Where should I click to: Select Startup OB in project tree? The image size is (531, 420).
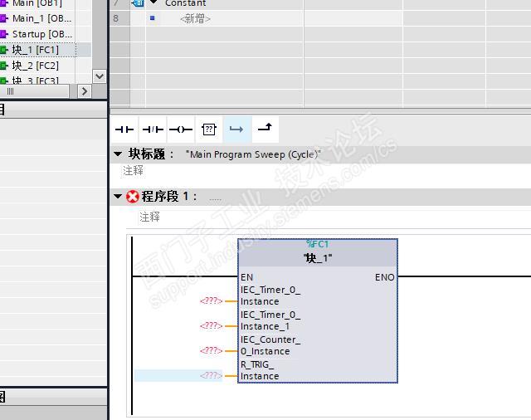42,34
